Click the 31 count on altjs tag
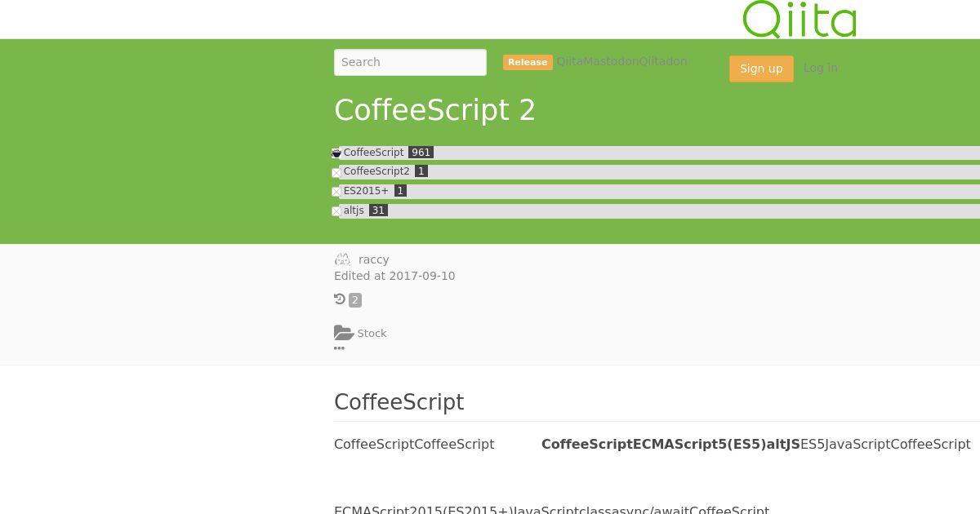 point(378,210)
